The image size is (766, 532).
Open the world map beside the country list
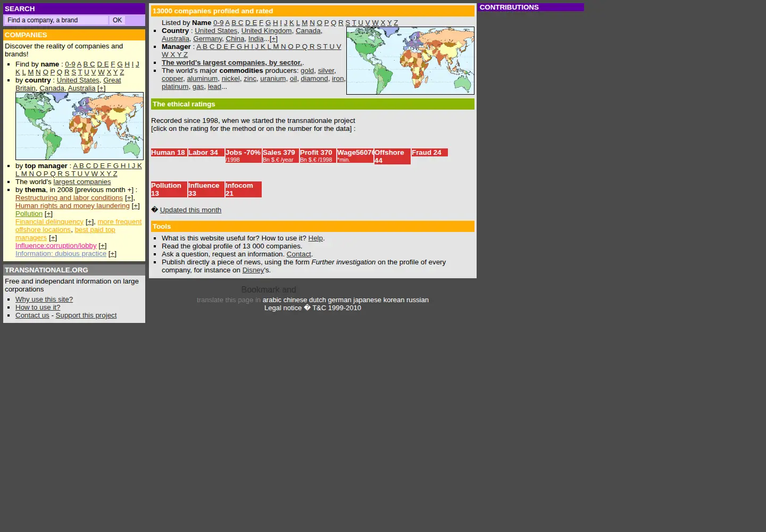click(410, 61)
